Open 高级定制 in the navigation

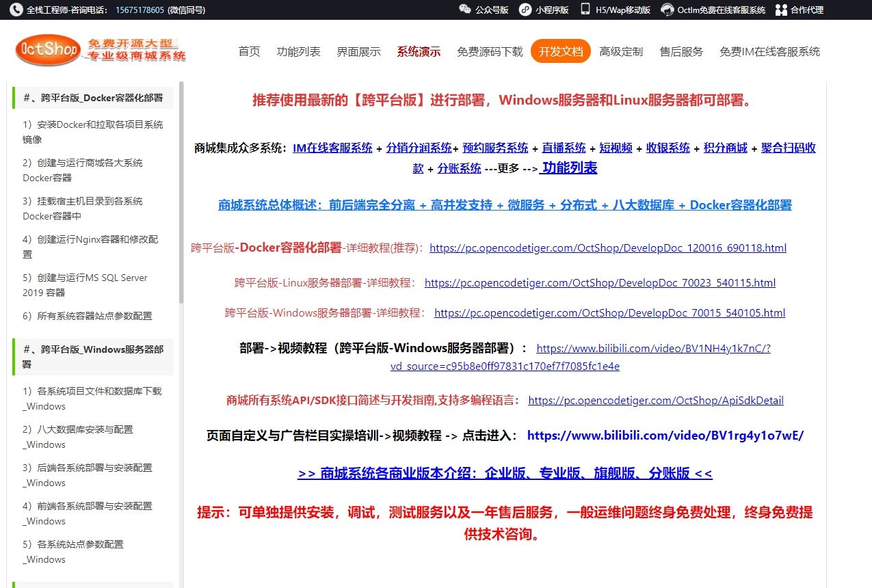coord(621,51)
